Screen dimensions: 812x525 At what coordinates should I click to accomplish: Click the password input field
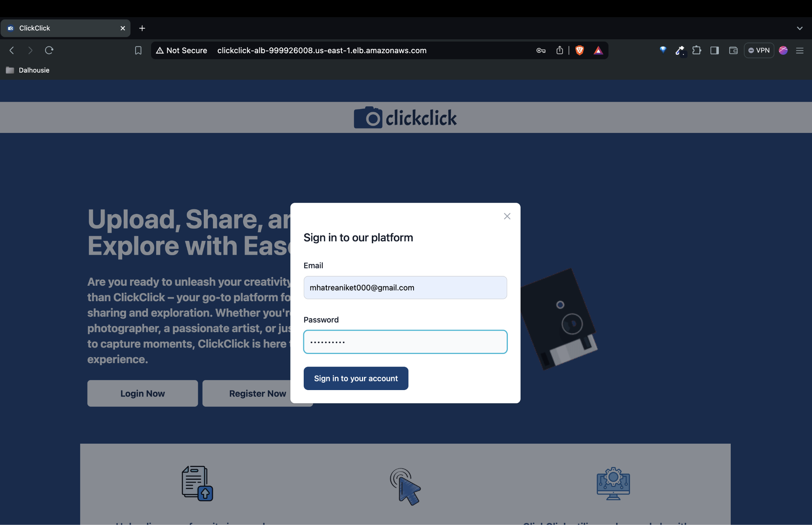pyautogui.click(x=405, y=342)
